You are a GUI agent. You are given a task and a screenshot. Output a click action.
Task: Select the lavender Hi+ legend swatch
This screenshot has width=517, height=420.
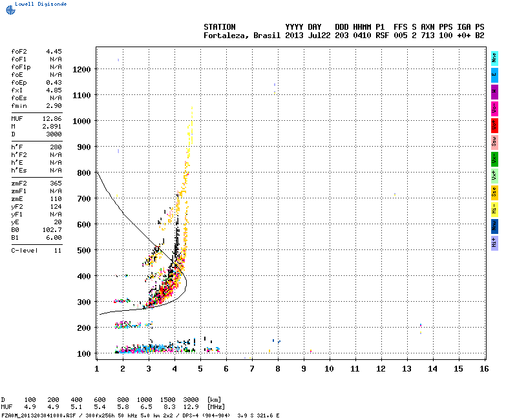point(494,244)
